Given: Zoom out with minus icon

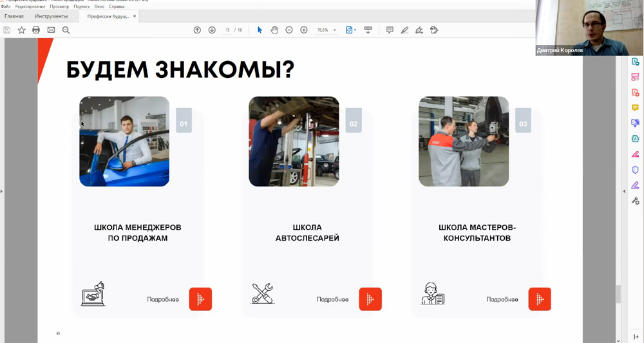Looking at the screenshot, I should click(x=289, y=30).
